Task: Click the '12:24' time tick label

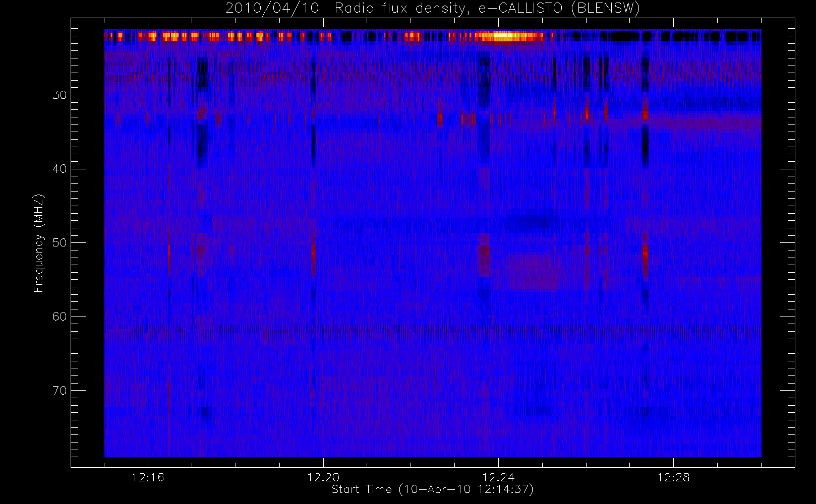Action: tap(498, 477)
